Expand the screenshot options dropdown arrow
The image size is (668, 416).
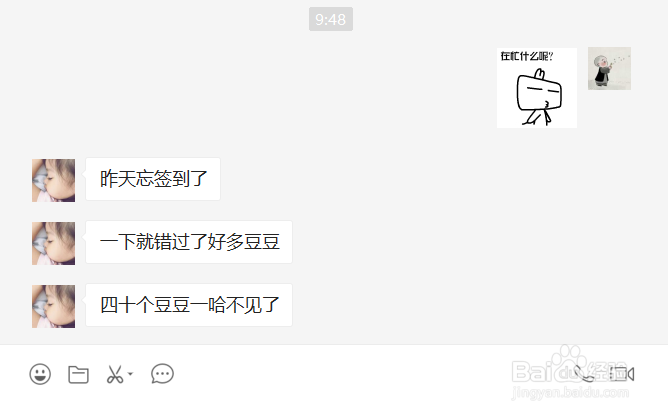(x=130, y=374)
